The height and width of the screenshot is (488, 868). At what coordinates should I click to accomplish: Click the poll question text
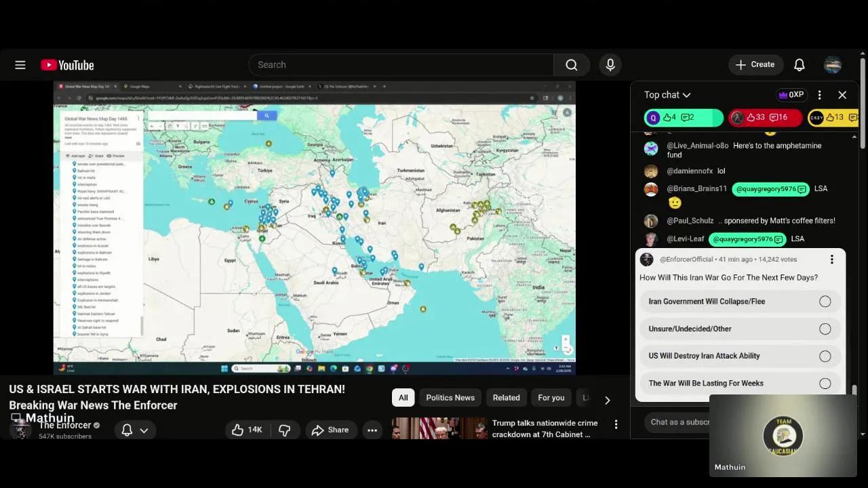tap(728, 278)
